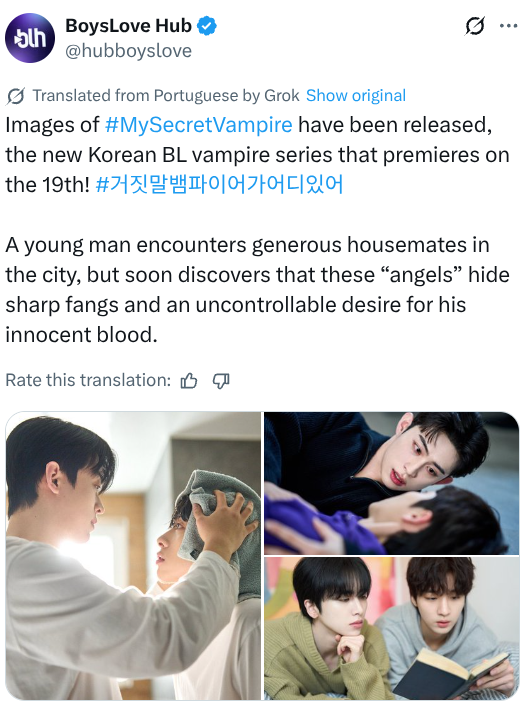The width and height of the screenshot is (520, 704).
Task: Click the Grok icon beside translation note
Action: pyautogui.click(x=16, y=96)
